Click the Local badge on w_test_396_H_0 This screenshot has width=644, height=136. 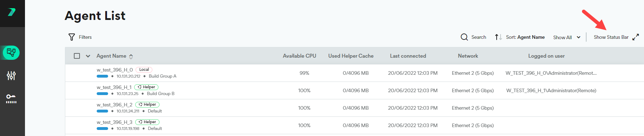[x=144, y=70]
